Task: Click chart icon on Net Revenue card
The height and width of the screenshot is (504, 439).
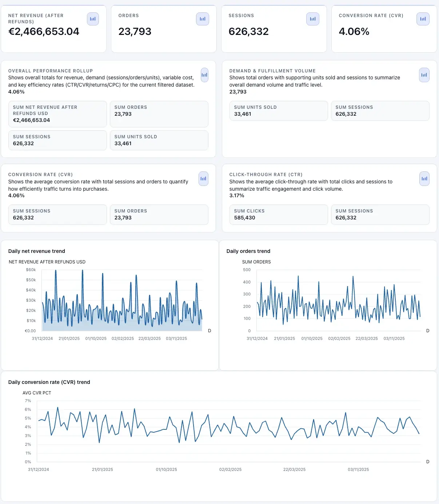Action: pyautogui.click(x=93, y=19)
